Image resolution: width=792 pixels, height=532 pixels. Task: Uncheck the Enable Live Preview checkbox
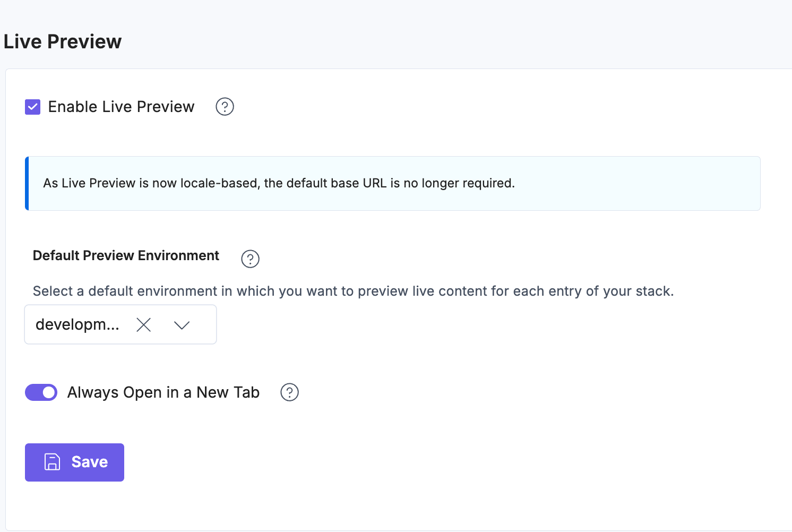[x=33, y=107]
